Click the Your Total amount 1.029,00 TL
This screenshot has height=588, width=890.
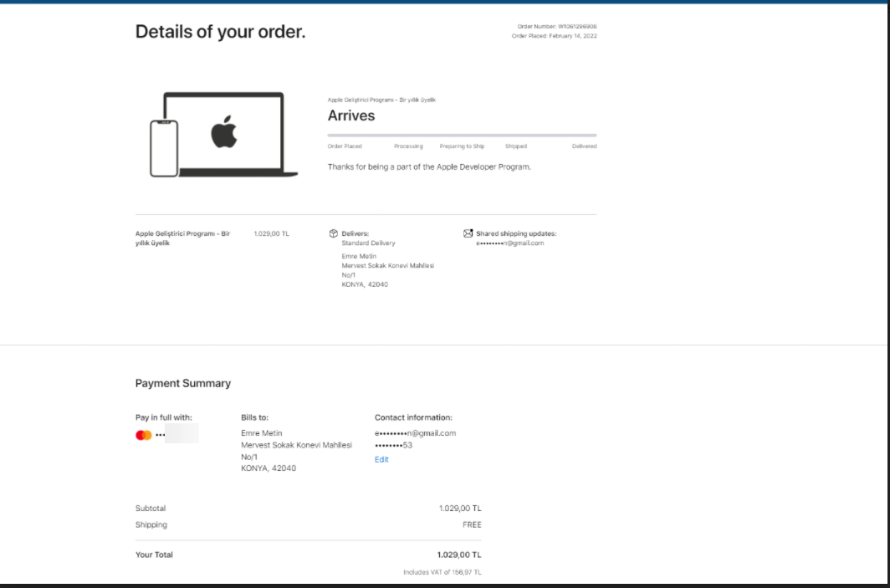coord(459,555)
